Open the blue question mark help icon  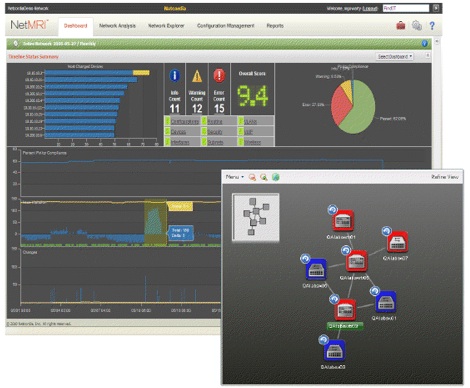point(432,25)
